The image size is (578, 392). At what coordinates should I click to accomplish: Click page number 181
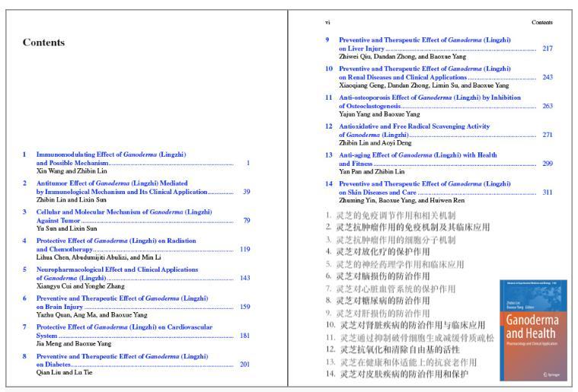[x=244, y=335]
